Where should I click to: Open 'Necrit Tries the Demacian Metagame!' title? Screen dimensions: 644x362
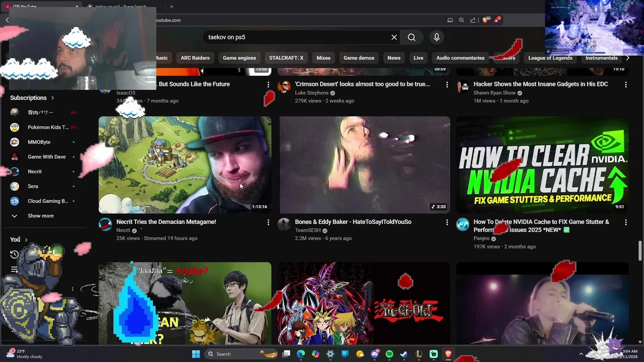point(166,222)
